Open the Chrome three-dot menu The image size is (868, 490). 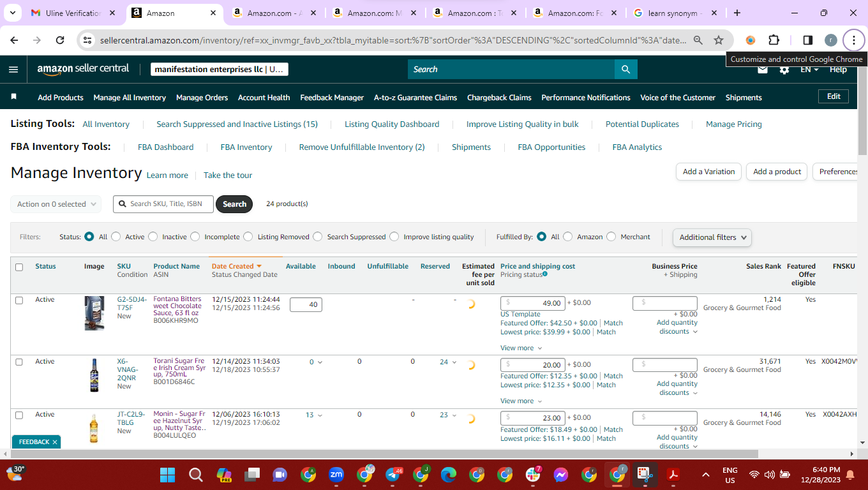[x=853, y=40]
